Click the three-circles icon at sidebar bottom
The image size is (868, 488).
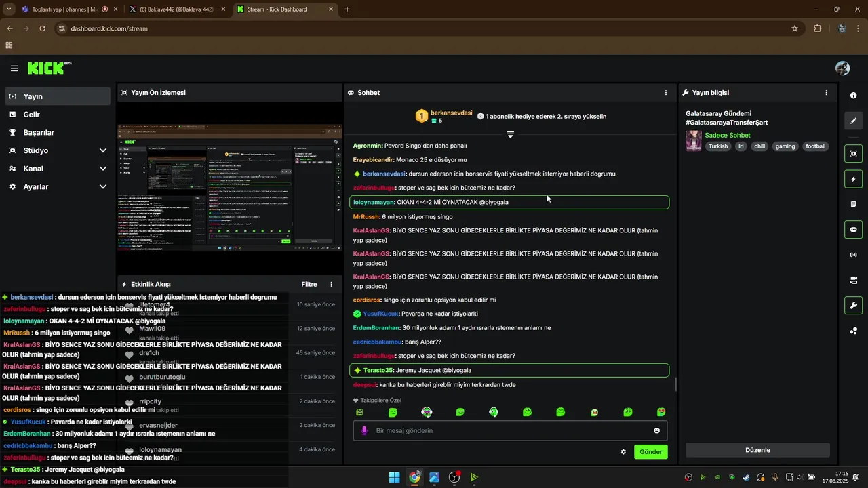point(853,331)
